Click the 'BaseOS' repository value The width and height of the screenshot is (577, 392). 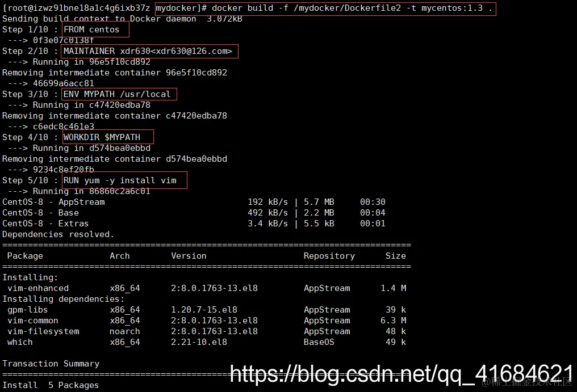pos(319,342)
